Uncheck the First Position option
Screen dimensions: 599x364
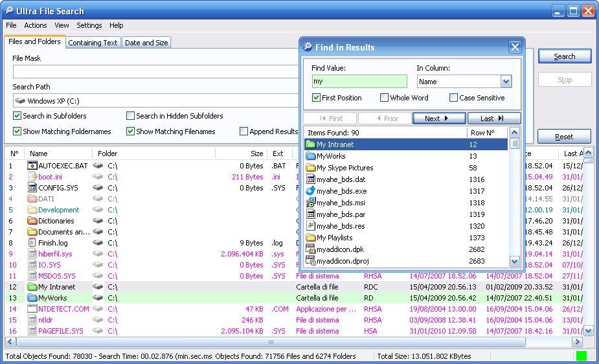point(316,97)
